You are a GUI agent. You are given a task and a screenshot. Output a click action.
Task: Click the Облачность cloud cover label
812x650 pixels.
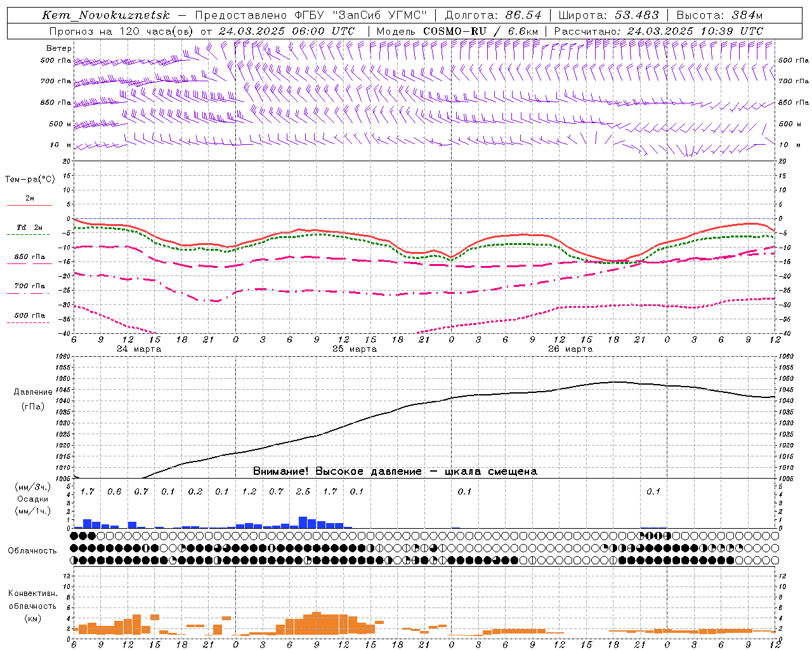[x=32, y=551]
